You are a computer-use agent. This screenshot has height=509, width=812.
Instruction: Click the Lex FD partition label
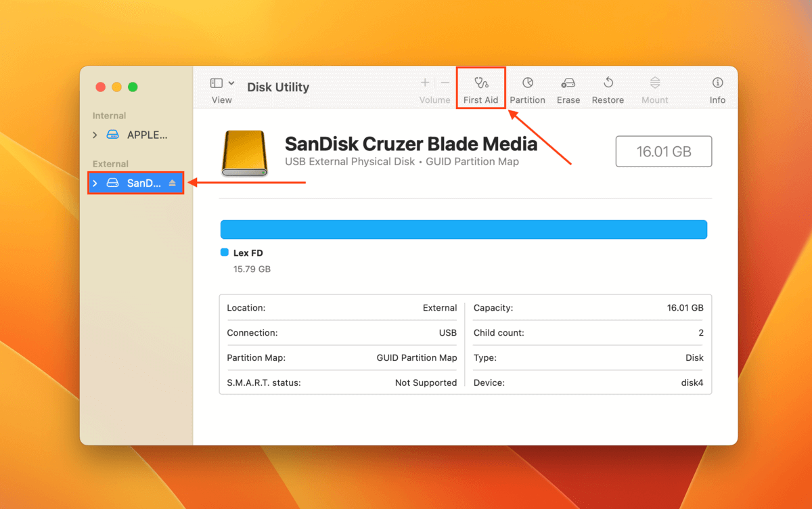[x=248, y=252]
